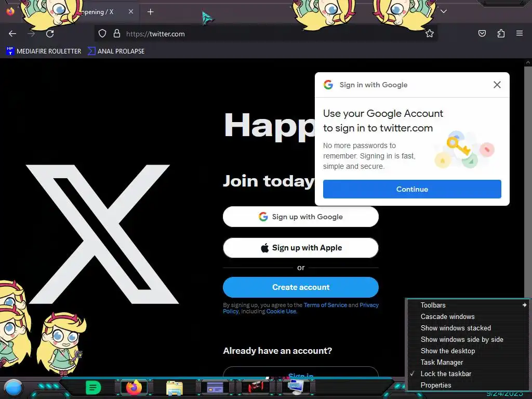The height and width of the screenshot is (399, 532).
Task: Open the Terms of Service link
Action: (x=325, y=305)
